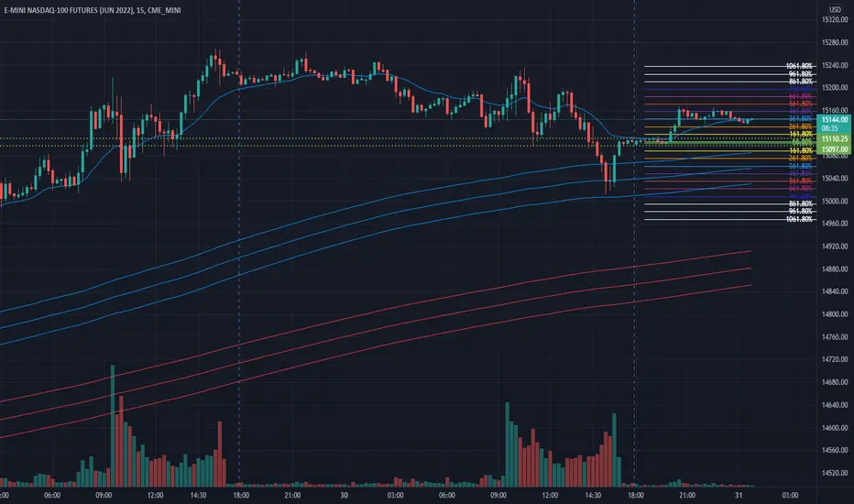Click the E-MINI NASDAQ-100 FUTURES chart title
The height and width of the screenshot is (504, 854).
click(x=93, y=10)
